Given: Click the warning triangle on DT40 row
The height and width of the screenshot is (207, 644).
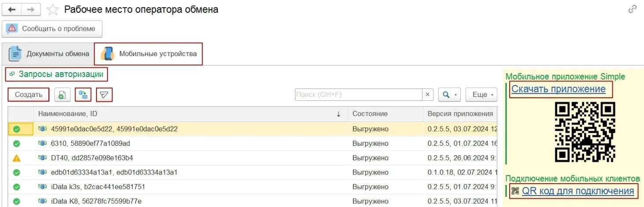Looking at the screenshot, I should click(x=17, y=158).
